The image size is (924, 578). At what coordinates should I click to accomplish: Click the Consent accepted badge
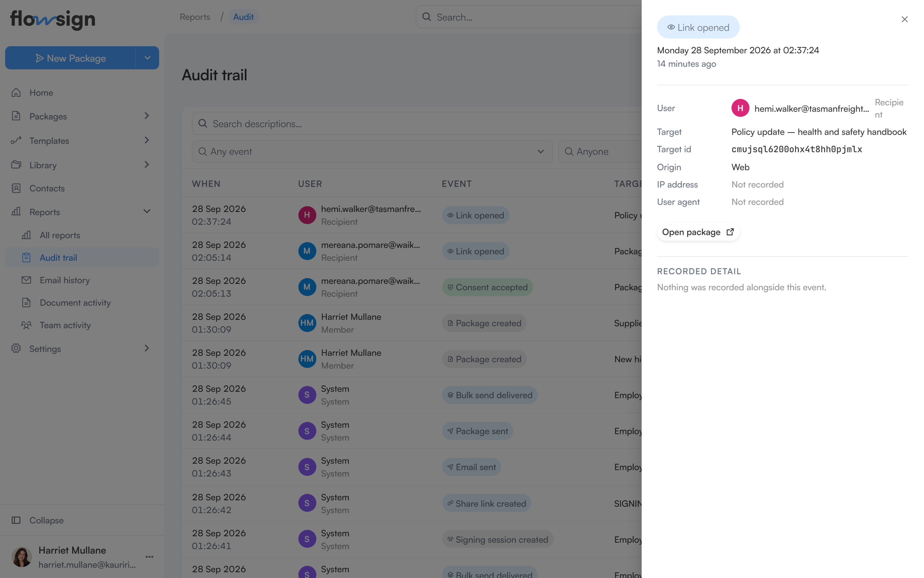pos(487,287)
